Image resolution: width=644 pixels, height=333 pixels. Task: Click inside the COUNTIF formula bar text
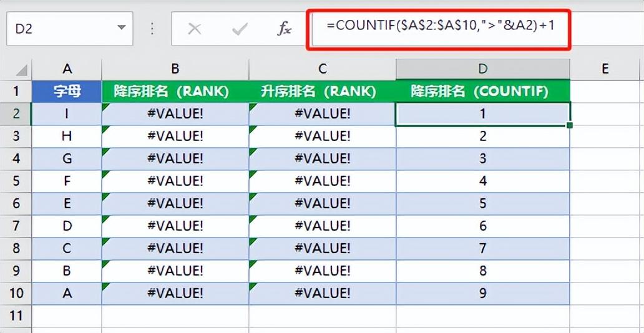click(441, 26)
